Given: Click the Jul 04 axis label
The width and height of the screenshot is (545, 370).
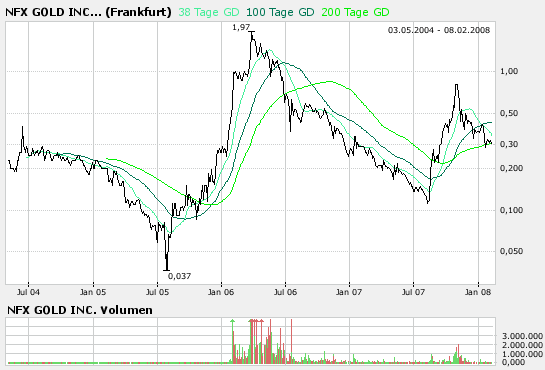Looking at the screenshot, I should click(28, 292).
